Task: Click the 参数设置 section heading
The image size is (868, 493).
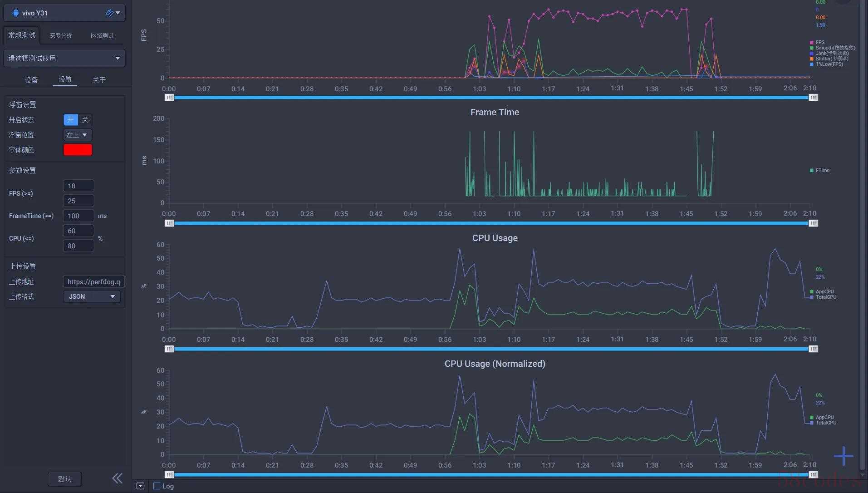Action: (x=23, y=170)
